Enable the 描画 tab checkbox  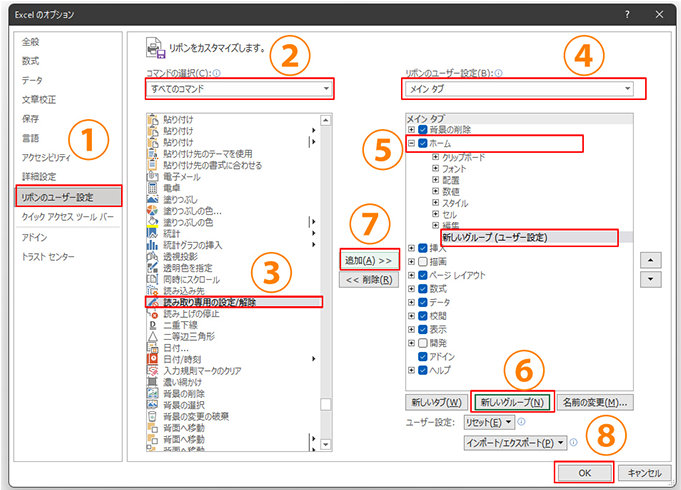tap(423, 262)
